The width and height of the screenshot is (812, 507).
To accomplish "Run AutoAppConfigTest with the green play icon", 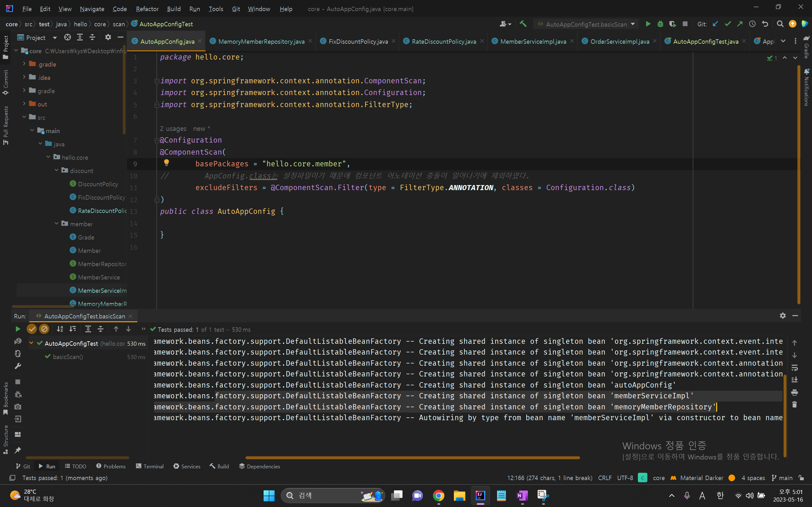I will (x=648, y=24).
